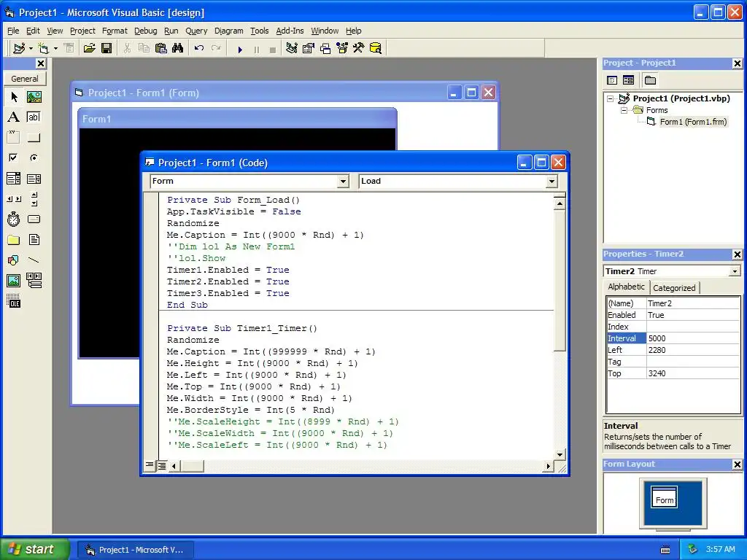Switch to the Categorized properties tab

tap(673, 287)
